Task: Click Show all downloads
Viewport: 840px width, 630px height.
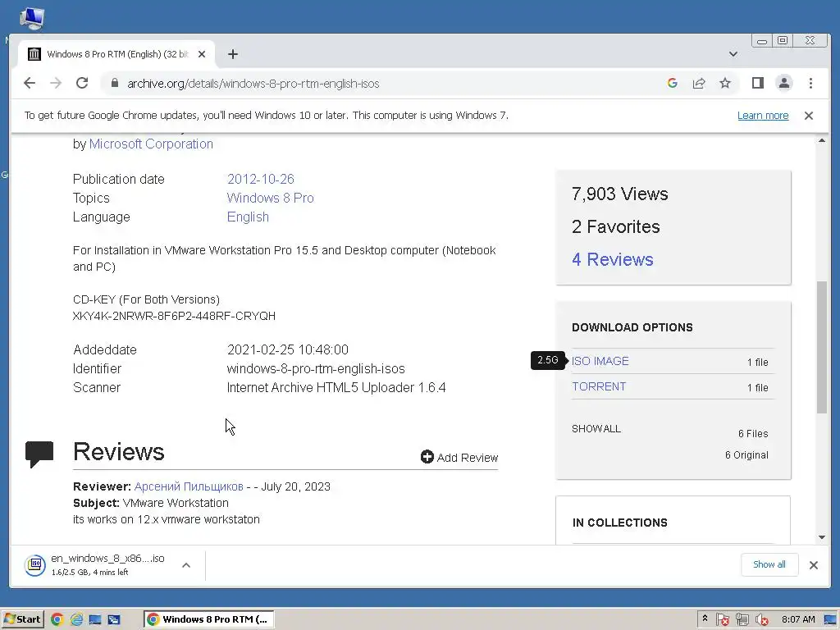Action: click(x=769, y=564)
